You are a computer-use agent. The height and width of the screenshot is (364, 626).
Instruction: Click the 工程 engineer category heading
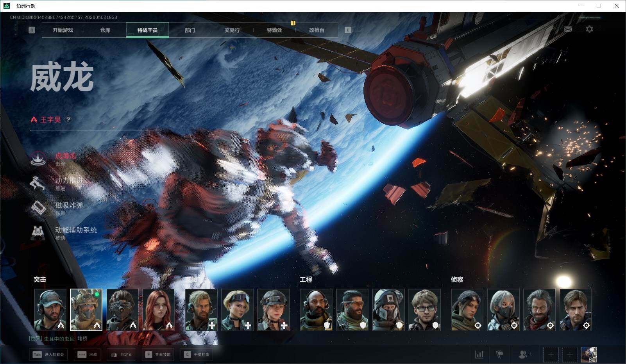tap(306, 280)
